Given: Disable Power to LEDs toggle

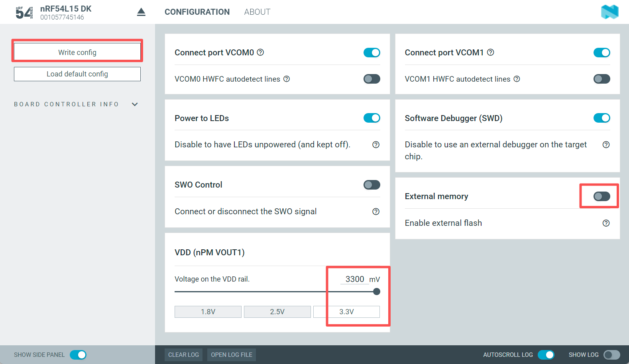Looking at the screenshot, I should 372,118.
